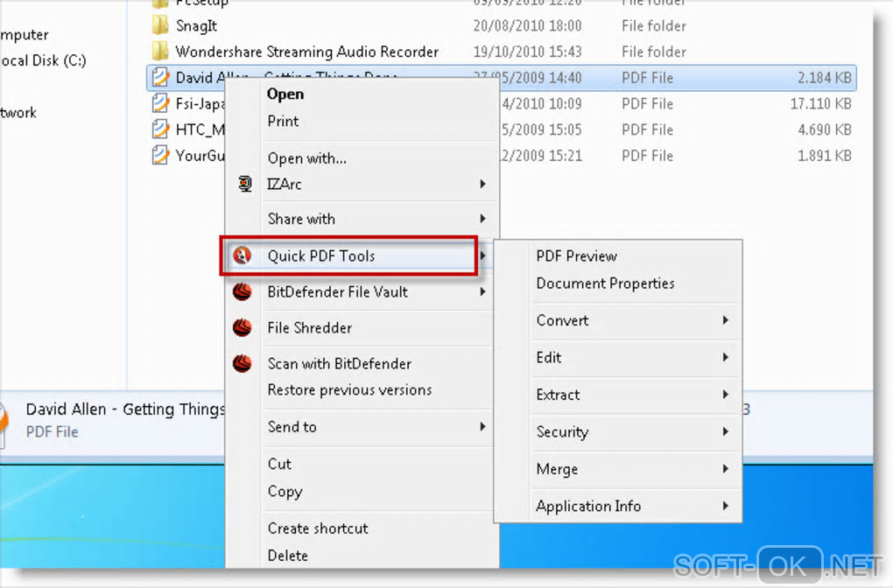This screenshot has width=893, height=588.
Task: Expand the Security submenu arrow
Action: (726, 432)
